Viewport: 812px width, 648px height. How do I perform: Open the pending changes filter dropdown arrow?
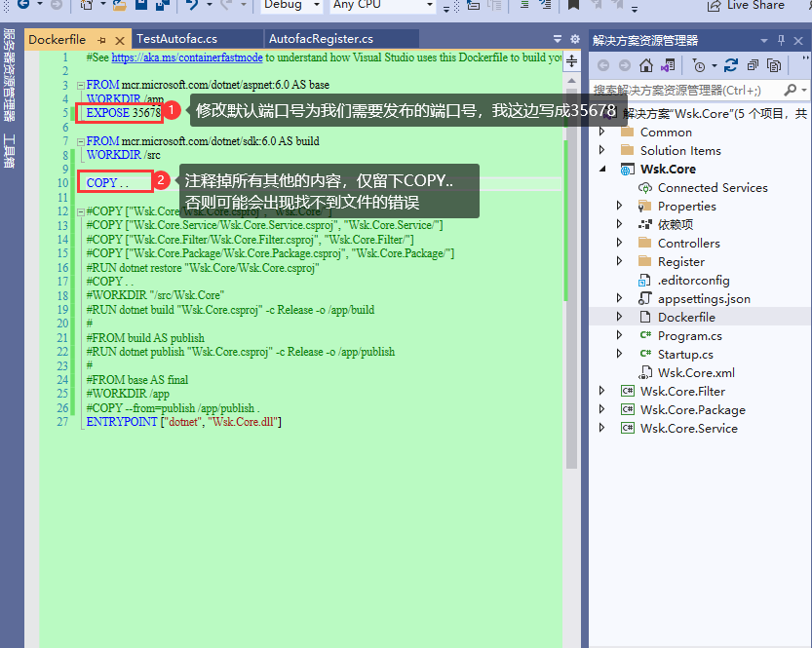(x=714, y=65)
